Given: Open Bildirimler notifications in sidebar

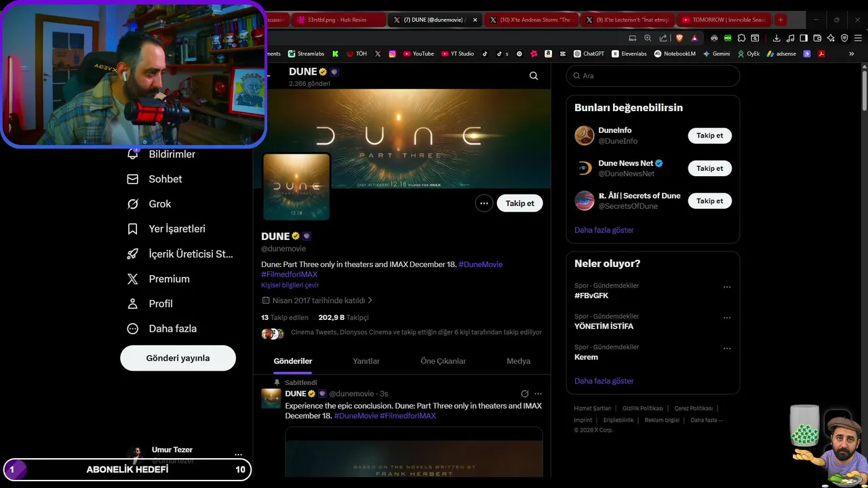Looking at the screenshot, I should pyautogui.click(x=161, y=155).
